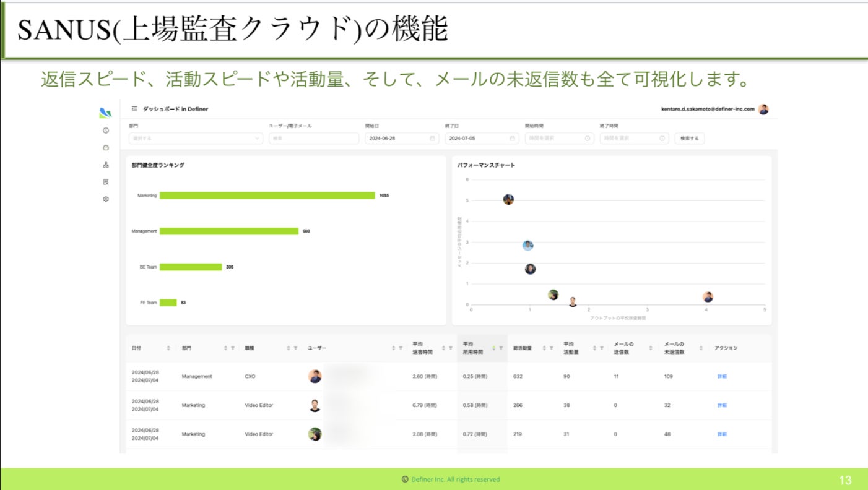
Task: Open filter icon on ユーザー column
Action: (401, 348)
